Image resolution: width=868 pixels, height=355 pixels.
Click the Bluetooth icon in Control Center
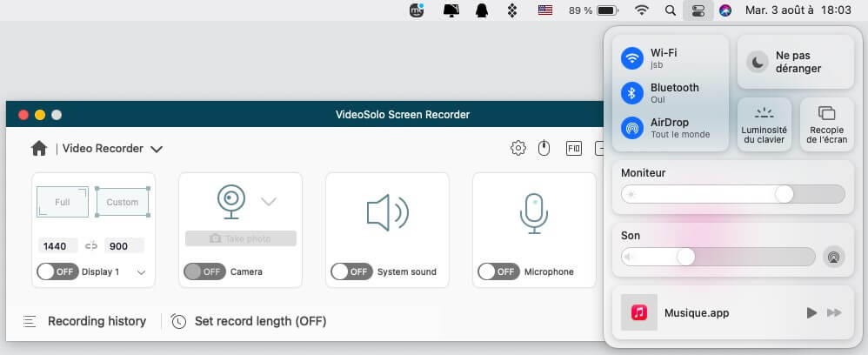632,93
